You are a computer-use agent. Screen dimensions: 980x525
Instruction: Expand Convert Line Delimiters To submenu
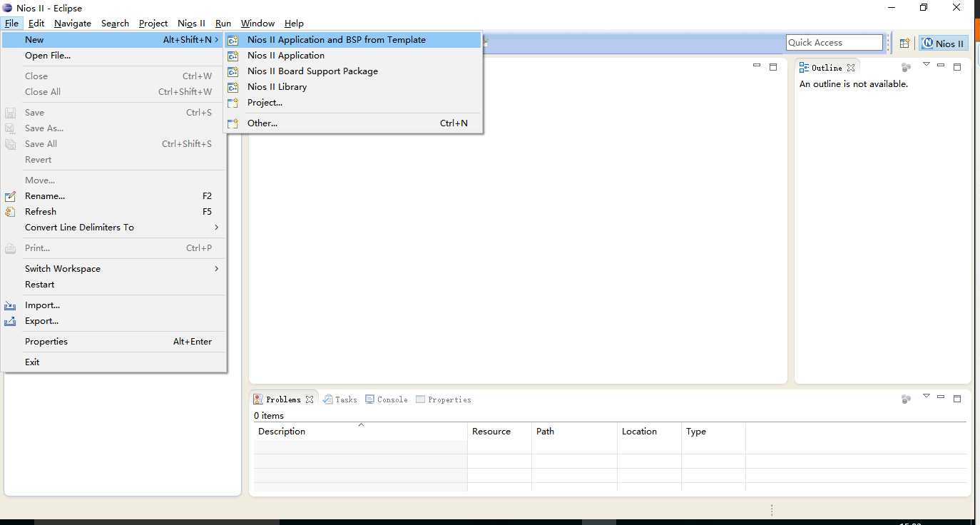[114, 228]
